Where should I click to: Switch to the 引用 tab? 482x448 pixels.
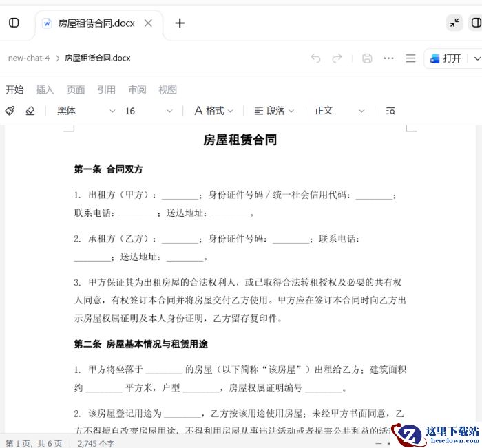coord(106,89)
